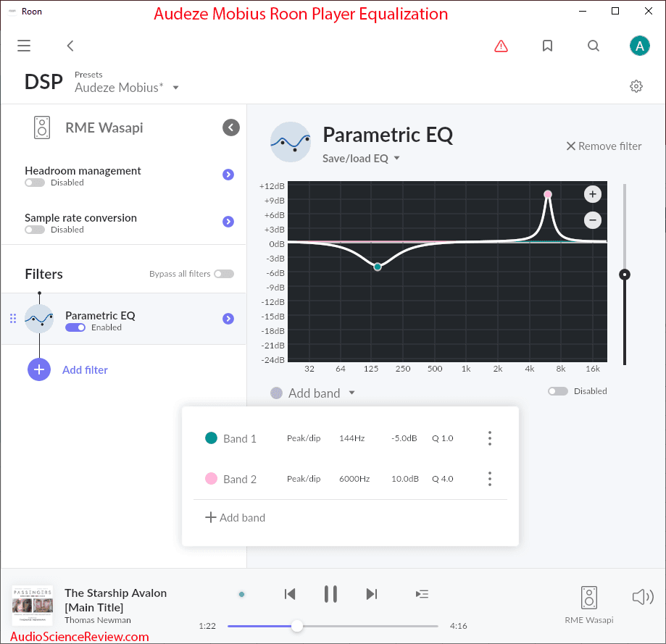
Task: Zoom out the EQ graph with minus
Action: tap(593, 220)
